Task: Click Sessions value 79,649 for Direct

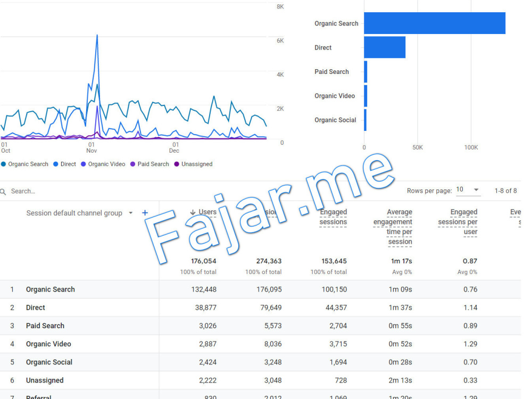Action: tap(271, 307)
